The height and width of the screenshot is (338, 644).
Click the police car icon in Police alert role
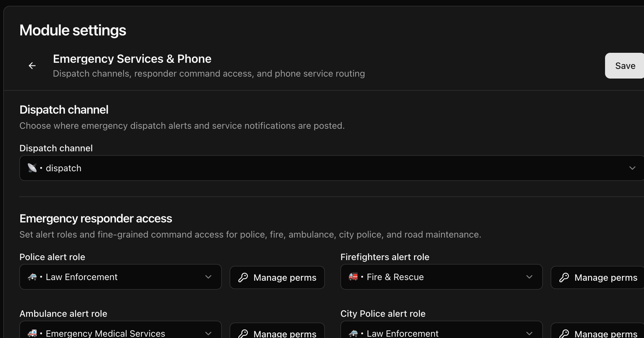[32, 277]
